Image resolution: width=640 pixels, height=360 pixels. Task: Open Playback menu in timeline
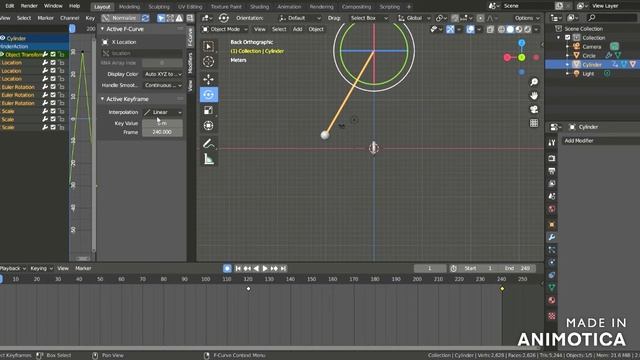(x=13, y=268)
